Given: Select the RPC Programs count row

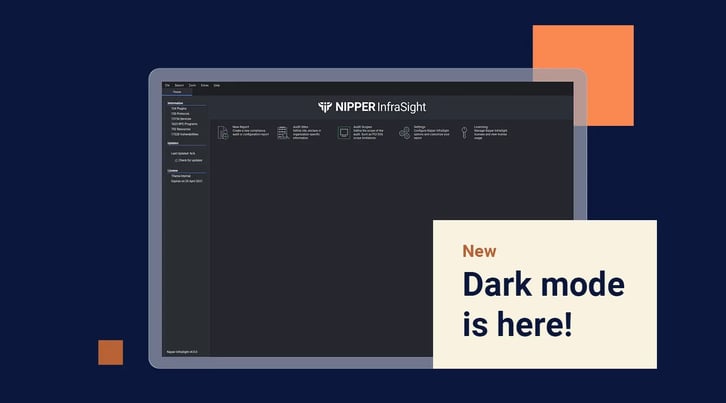Looking at the screenshot, I should (x=184, y=124).
